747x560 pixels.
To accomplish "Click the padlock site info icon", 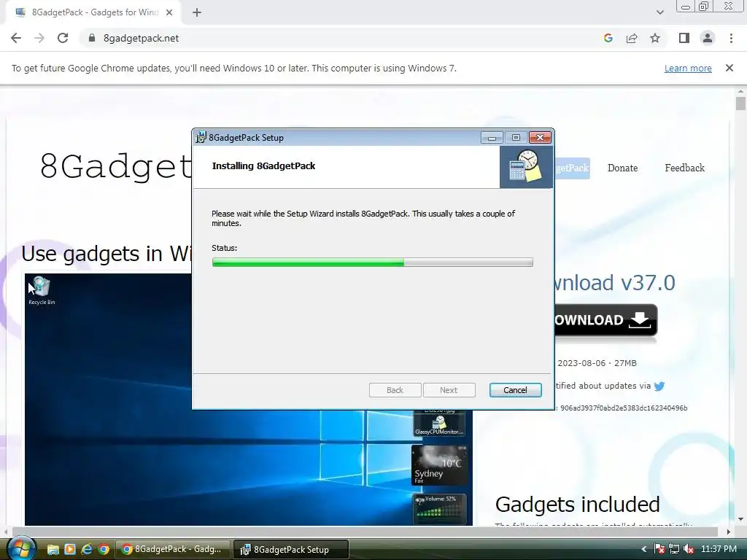I will pyautogui.click(x=92, y=38).
